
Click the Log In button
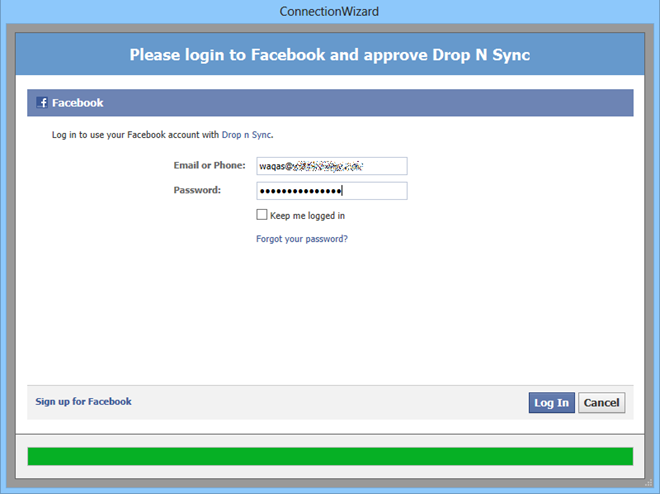pos(551,403)
